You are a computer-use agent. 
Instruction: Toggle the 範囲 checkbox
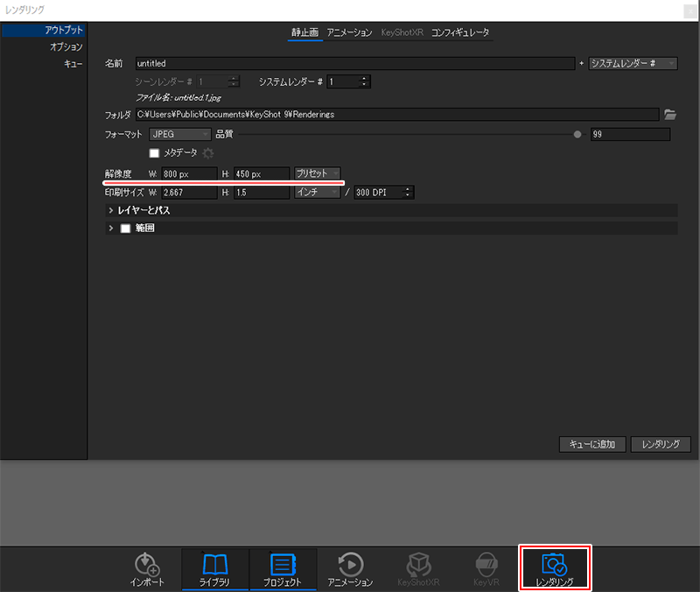(124, 229)
